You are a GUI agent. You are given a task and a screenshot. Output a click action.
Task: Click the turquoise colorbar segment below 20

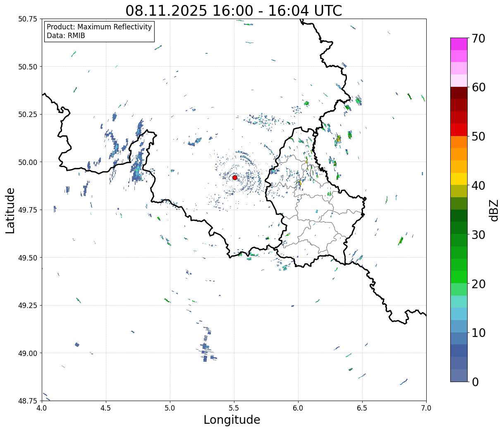tap(459, 301)
